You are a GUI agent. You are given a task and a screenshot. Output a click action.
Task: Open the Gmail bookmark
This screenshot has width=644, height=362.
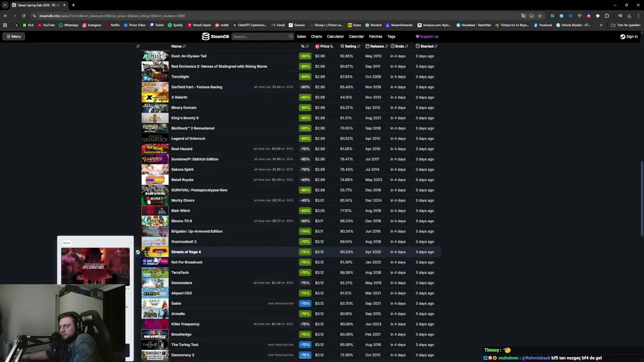click(x=278, y=25)
